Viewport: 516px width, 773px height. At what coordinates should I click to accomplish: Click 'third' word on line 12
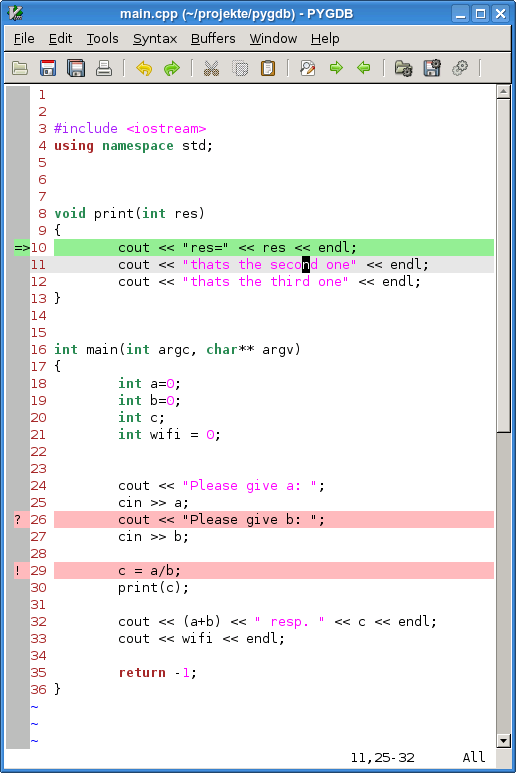pos(290,282)
